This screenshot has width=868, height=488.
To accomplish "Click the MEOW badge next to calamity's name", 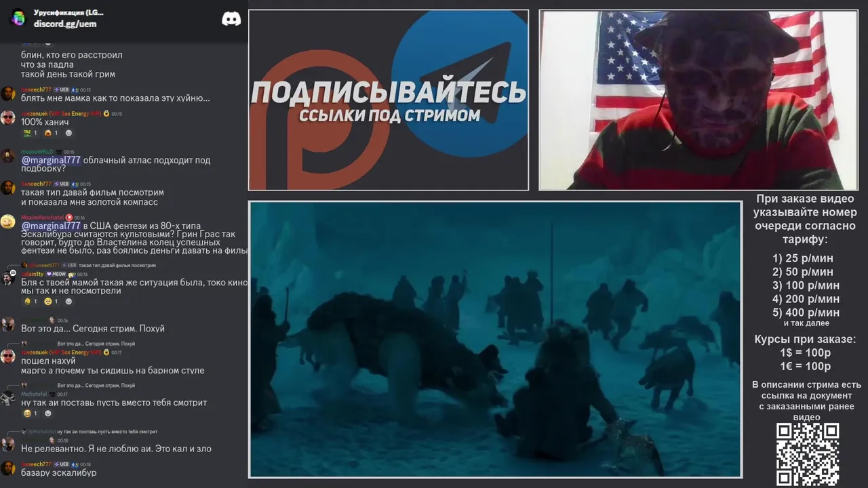I will pyautogui.click(x=56, y=274).
